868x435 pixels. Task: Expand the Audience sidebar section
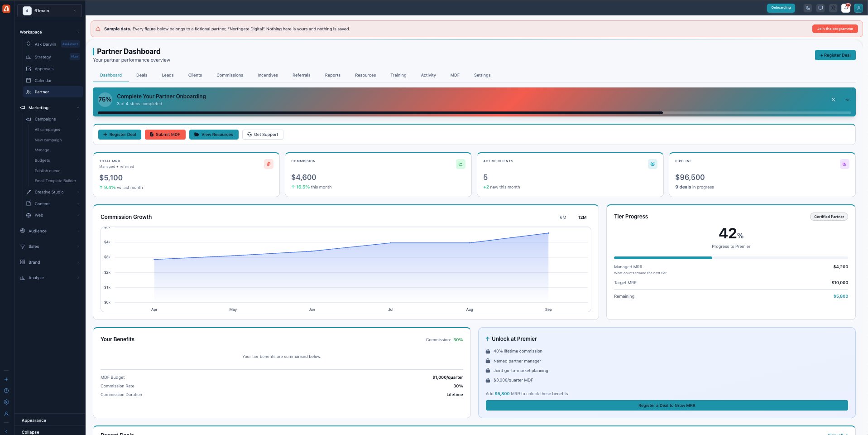[50, 231]
